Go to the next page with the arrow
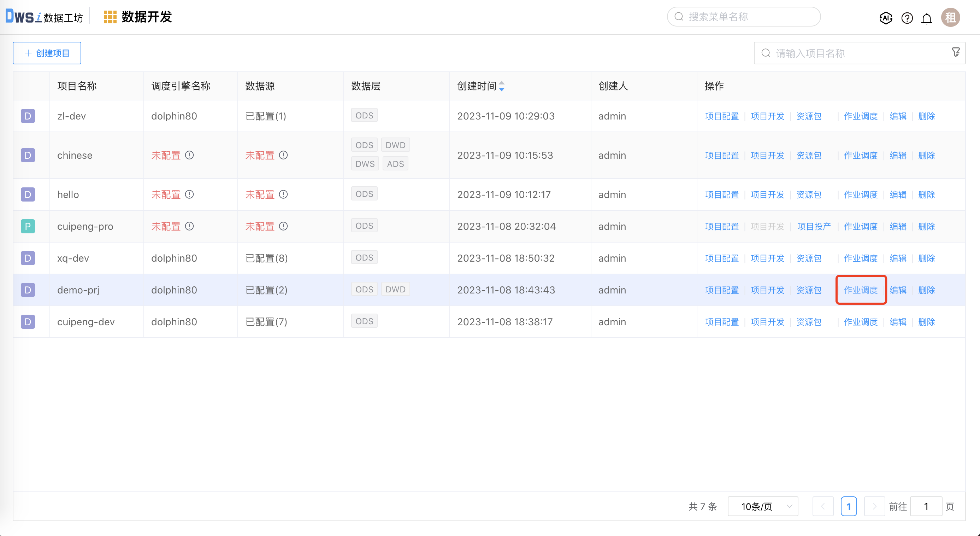 [875, 506]
